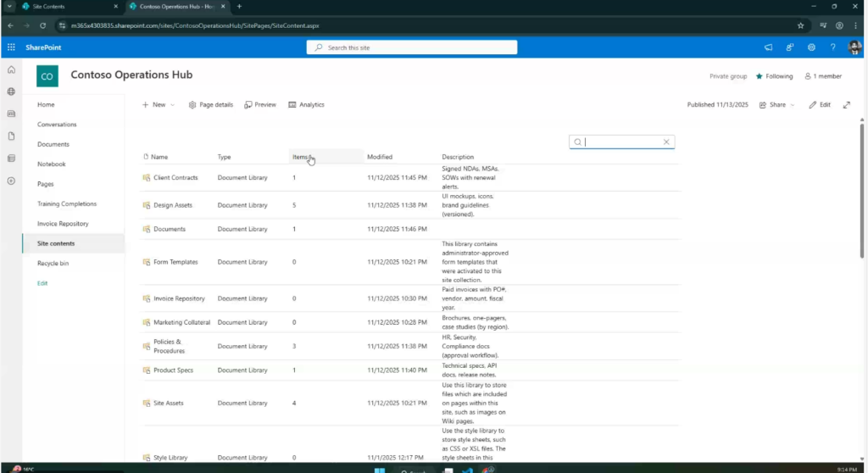The image size is (868, 473).
Task: Sort by the Items column header
Action: (301, 157)
